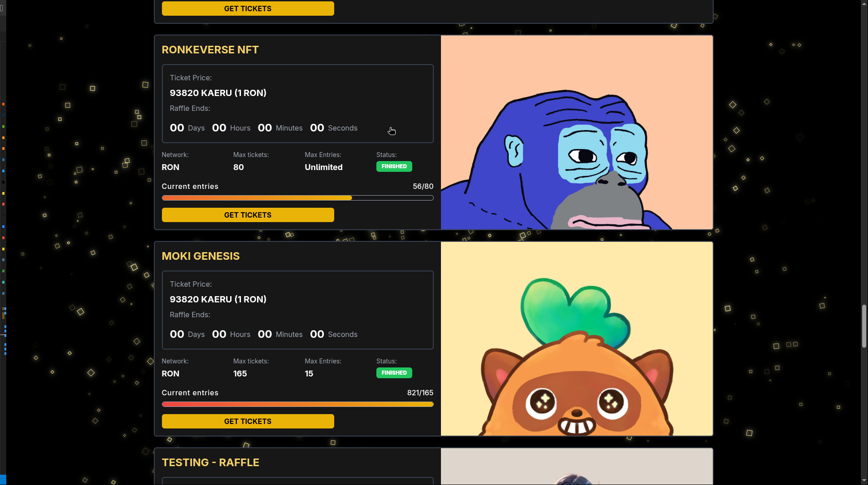Click the Moki Genesis FINISHED status badge

394,373
